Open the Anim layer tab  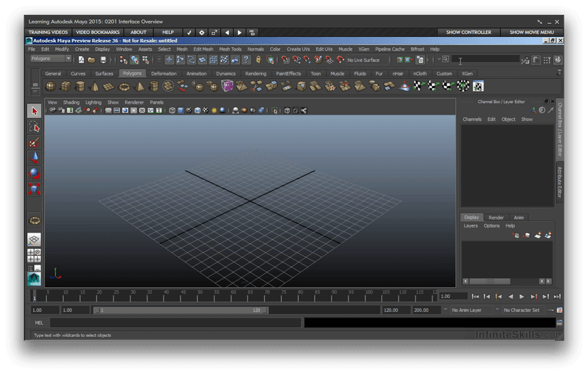(518, 218)
